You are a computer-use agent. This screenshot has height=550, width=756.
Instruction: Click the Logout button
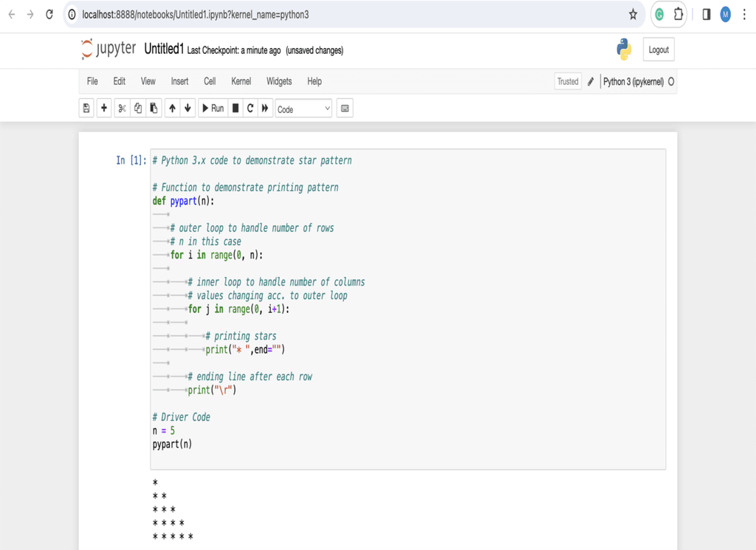click(659, 49)
